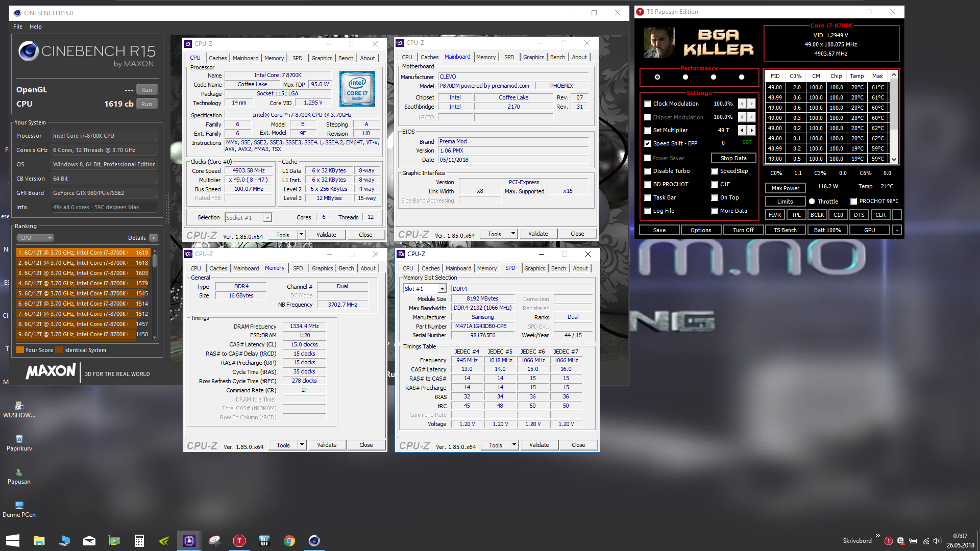Switch to CPU-Z via its taskbar icon

click(189, 541)
